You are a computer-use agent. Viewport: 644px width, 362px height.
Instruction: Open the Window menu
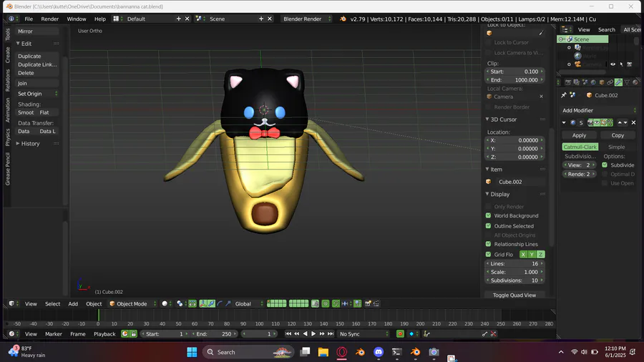pos(77,19)
